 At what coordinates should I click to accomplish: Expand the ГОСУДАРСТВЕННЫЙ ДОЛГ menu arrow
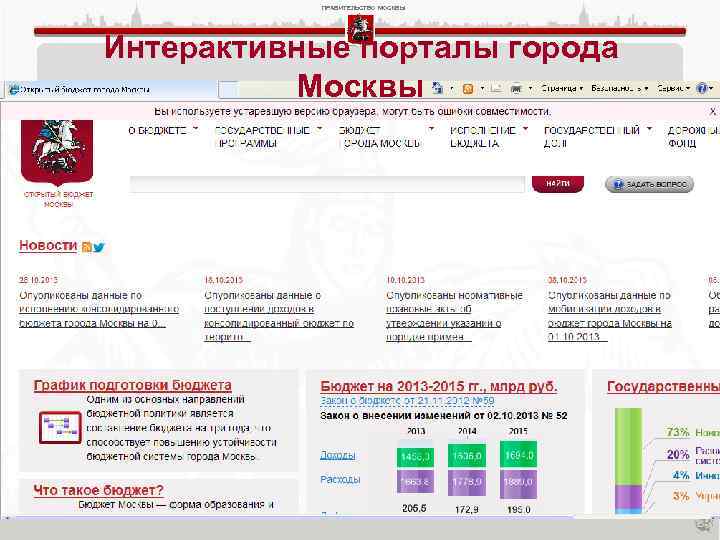tap(649, 129)
